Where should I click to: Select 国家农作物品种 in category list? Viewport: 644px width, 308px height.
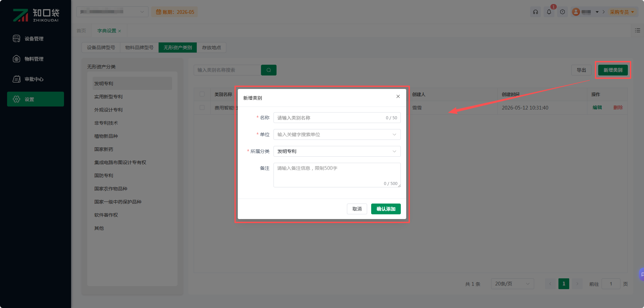coord(132,189)
